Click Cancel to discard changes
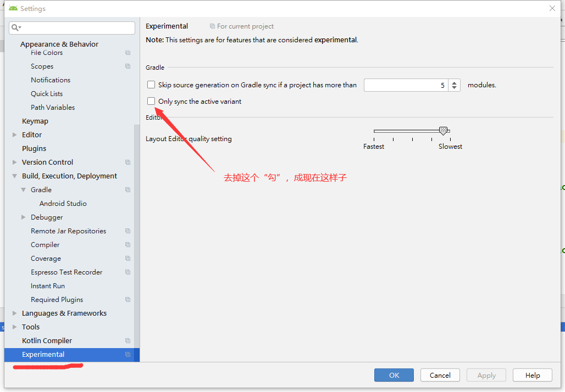 [x=440, y=375]
